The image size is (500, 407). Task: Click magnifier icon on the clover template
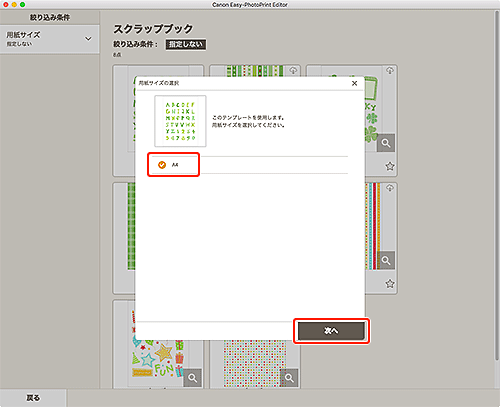pyautogui.click(x=386, y=143)
